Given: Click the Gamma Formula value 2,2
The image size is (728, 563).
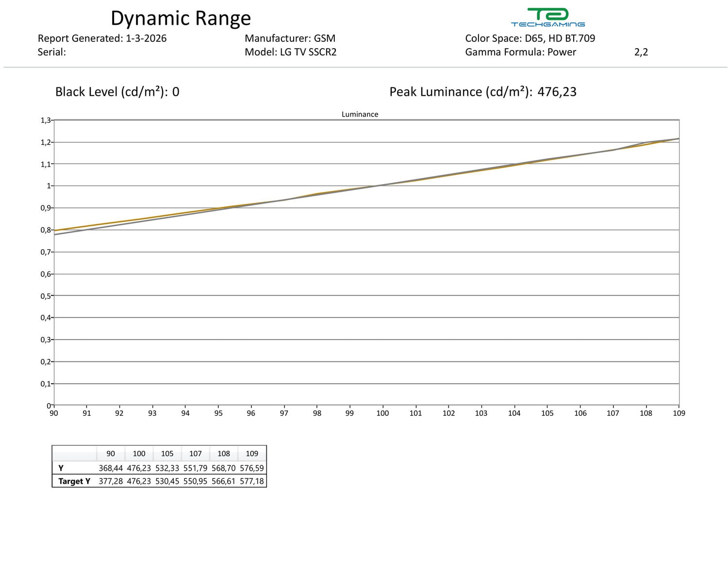Looking at the screenshot, I should point(641,52).
